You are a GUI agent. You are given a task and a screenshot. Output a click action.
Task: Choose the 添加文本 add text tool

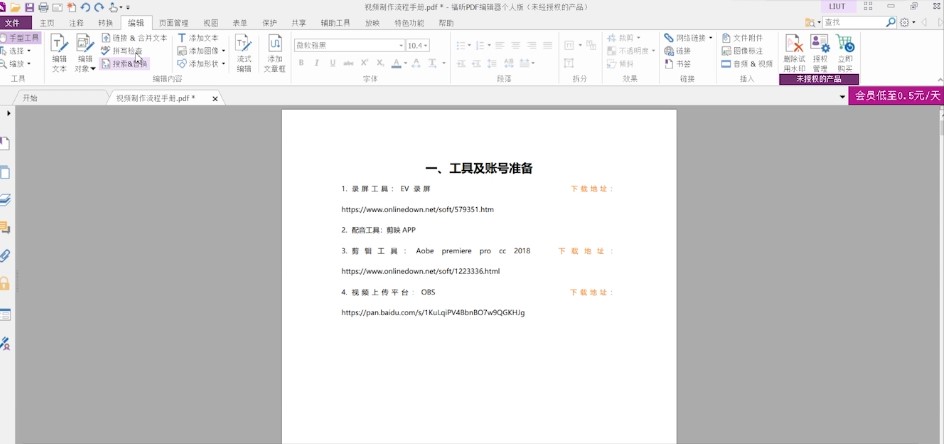point(198,37)
